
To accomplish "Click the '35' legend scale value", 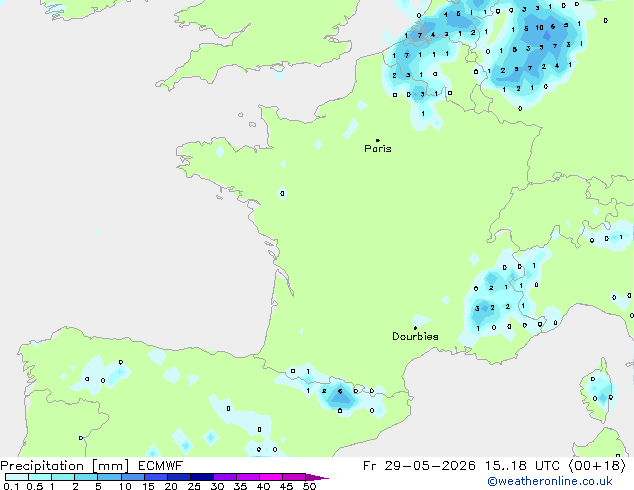I will click(x=240, y=486).
